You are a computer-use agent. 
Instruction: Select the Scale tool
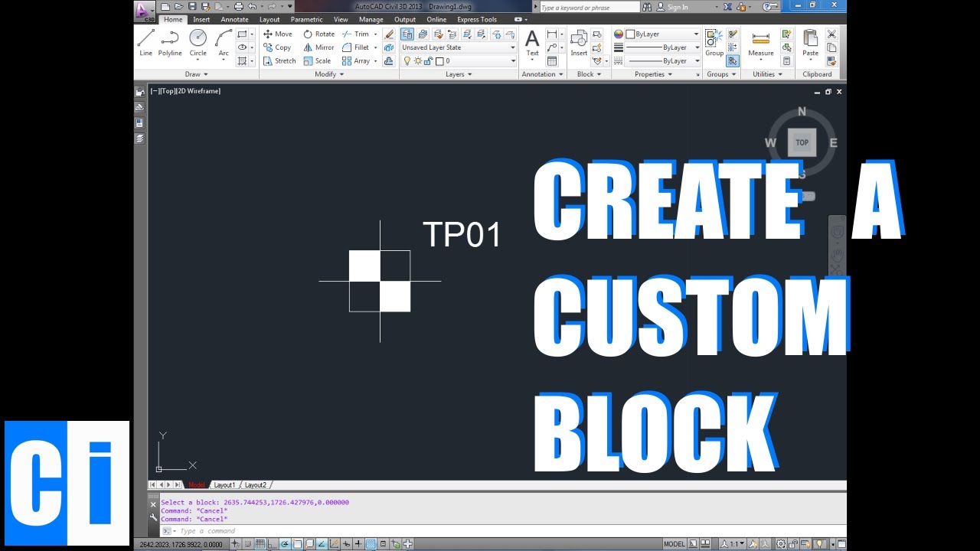[318, 60]
